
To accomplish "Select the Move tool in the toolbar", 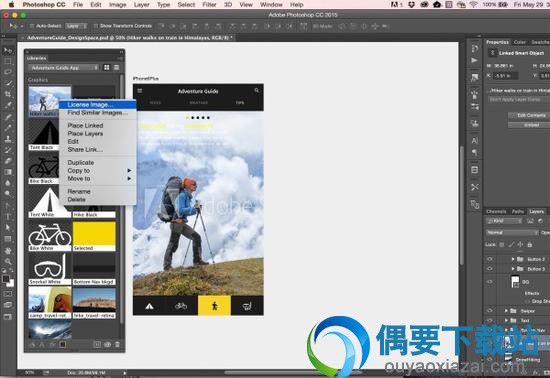I will pos(7,50).
